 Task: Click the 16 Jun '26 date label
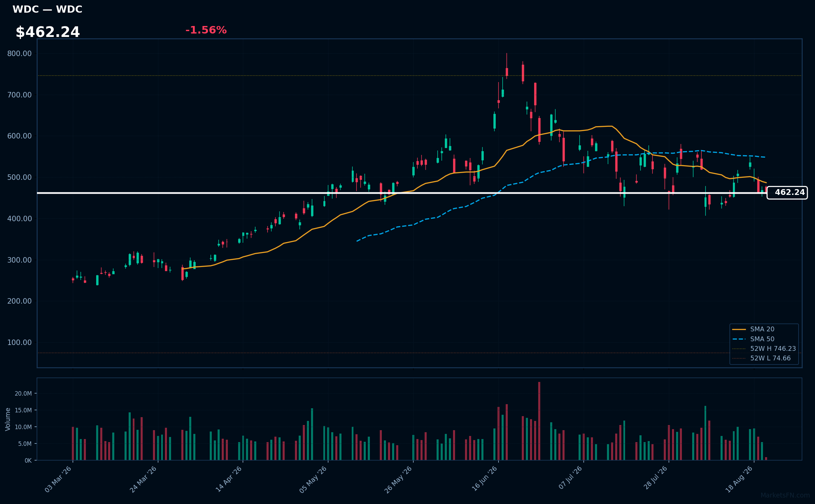tap(484, 479)
